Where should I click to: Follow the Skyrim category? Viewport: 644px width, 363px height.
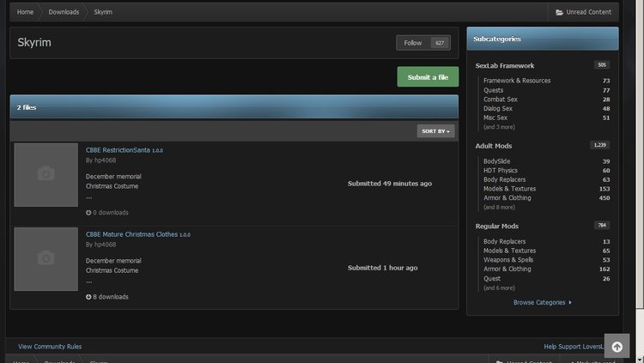[x=412, y=43]
